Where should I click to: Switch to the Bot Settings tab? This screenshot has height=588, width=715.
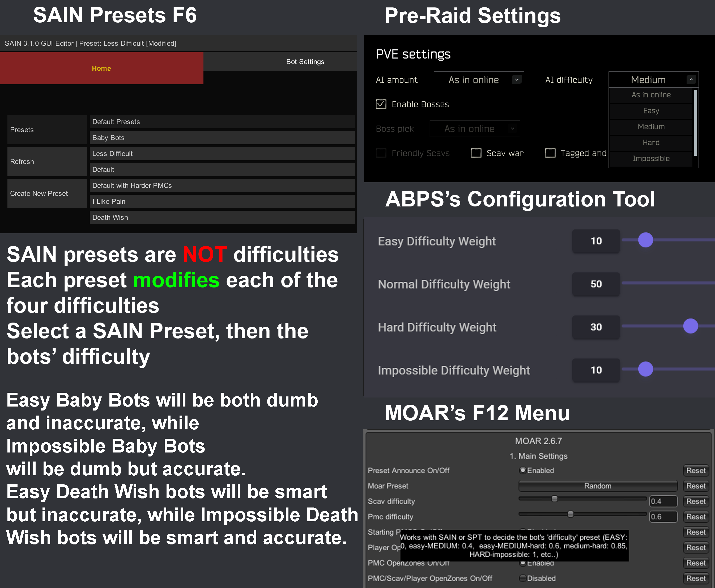coord(305,62)
